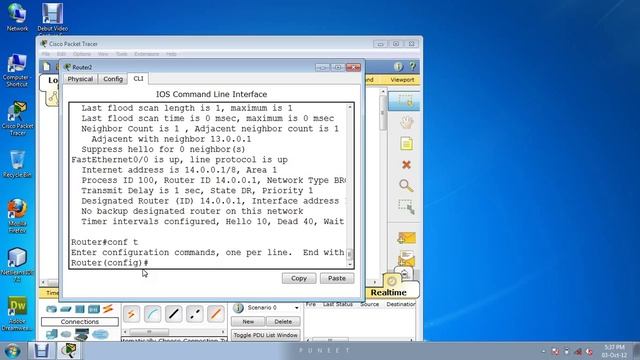Select the End Devices category

[x=52, y=334]
